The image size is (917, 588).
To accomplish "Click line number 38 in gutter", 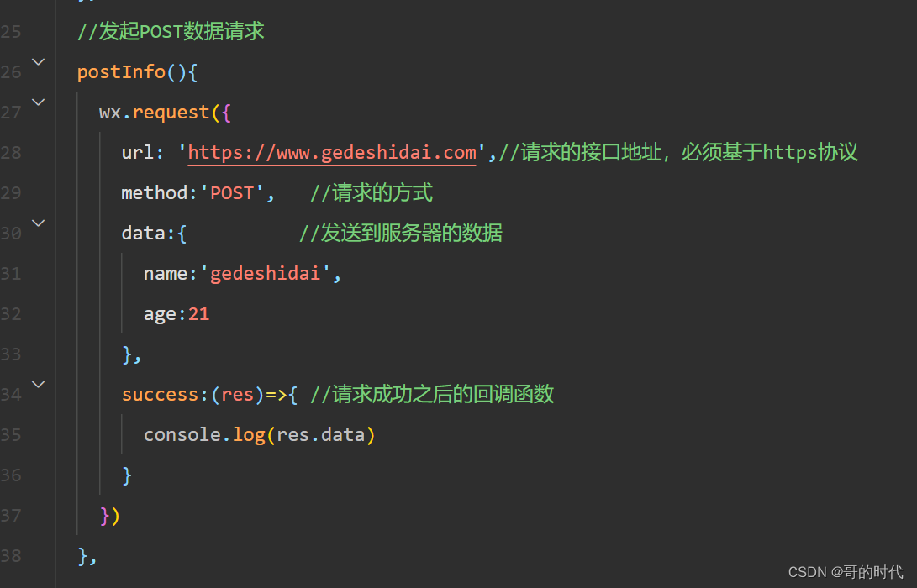I will click(x=11, y=556).
